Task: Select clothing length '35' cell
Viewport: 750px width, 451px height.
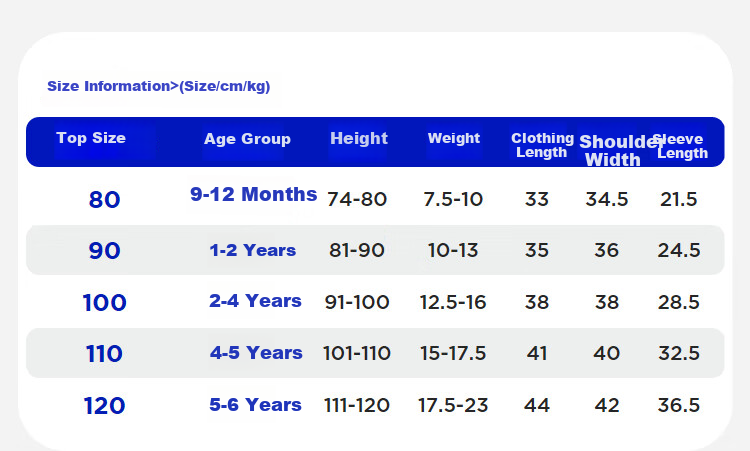Action: (x=537, y=250)
